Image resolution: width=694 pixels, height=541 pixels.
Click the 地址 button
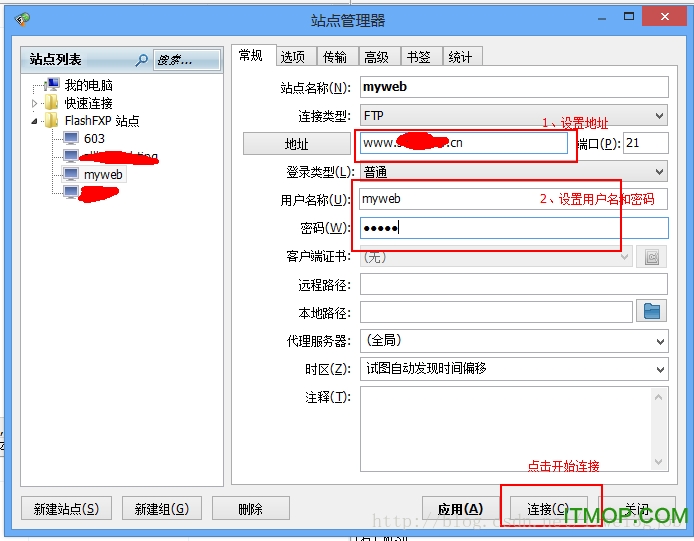click(297, 144)
